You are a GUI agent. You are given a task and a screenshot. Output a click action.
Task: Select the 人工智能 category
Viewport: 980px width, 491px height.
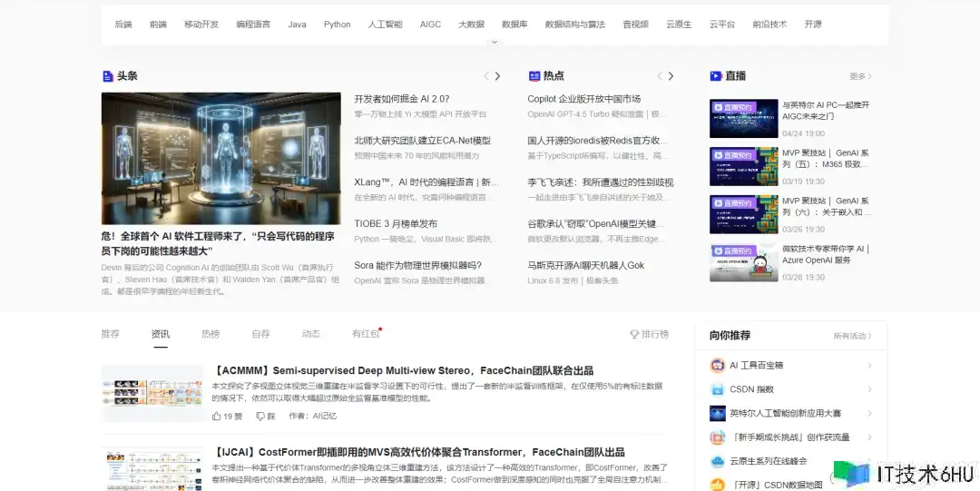click(x=385, y=25)
